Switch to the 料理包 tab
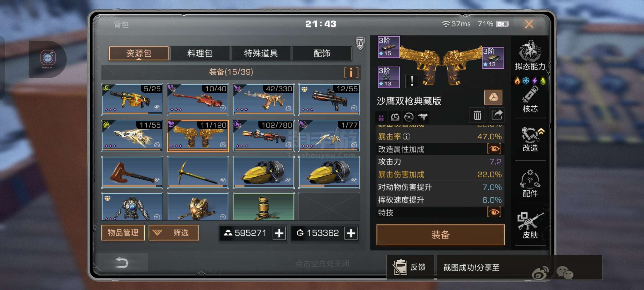This screenshot has height=290, width=644. tap(200, 53)
